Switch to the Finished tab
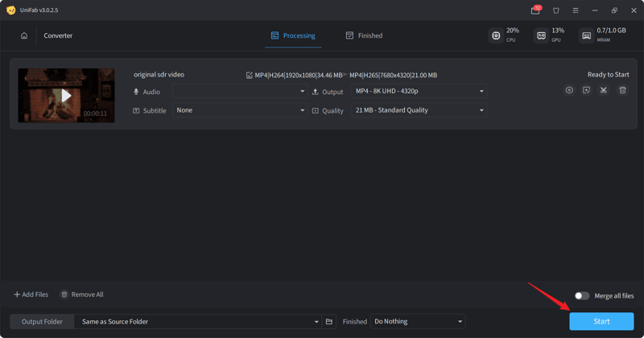The height and width of the screenshot is (338, 644). click(364, 35)
